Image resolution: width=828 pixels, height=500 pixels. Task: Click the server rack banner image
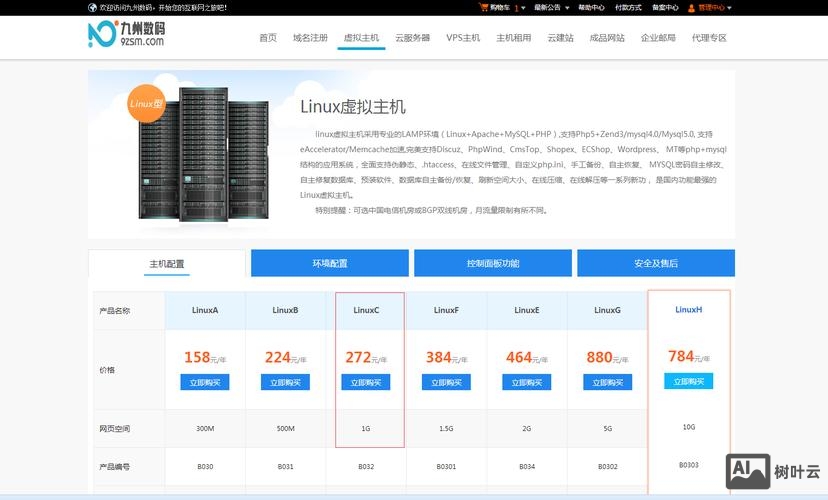click(x=204, y=154)
